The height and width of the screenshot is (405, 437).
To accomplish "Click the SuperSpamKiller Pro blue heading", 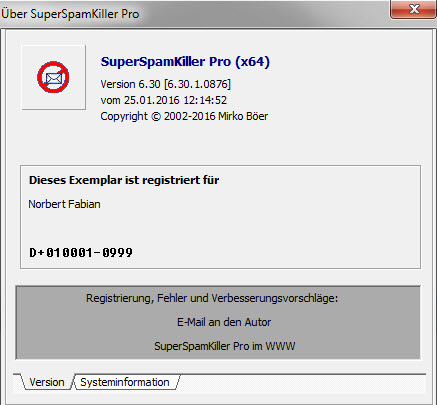I will (x=166, y=62).
